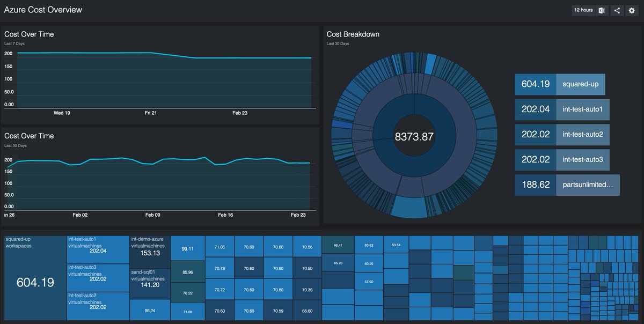Open the share dashboard icon
The width and height of the screenshot is (644, 324).
(x=617, y=10)
